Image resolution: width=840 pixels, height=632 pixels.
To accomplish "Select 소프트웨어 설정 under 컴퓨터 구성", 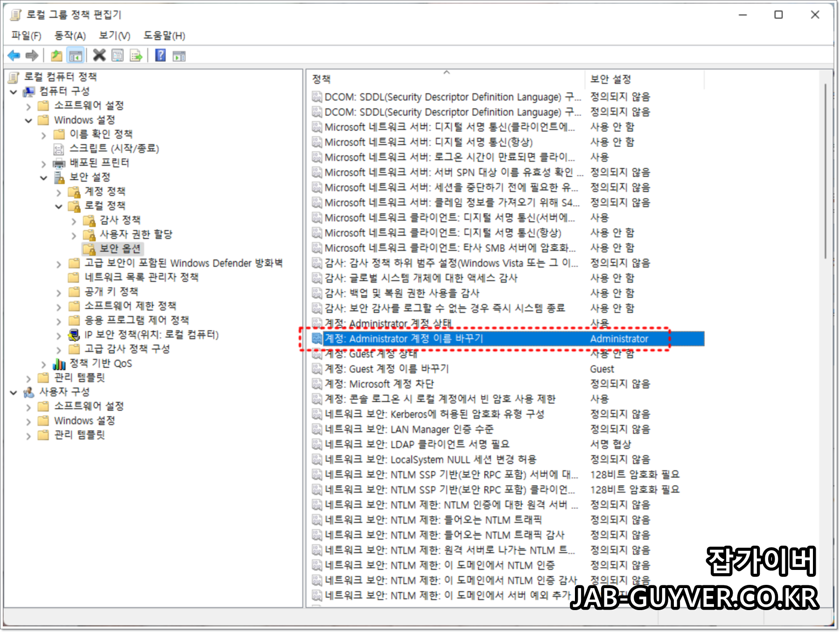I will click(x=89, y=105).
